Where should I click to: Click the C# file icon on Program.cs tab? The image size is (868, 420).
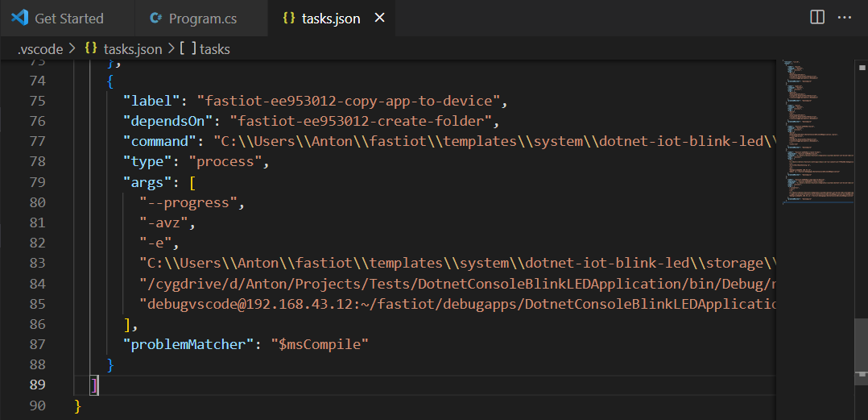click(155, 19)
